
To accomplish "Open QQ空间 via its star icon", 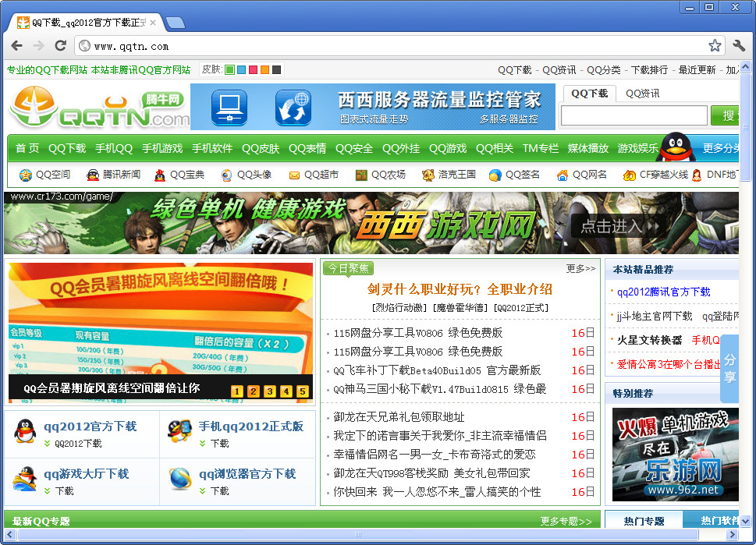I will click(x=25, y=175).
